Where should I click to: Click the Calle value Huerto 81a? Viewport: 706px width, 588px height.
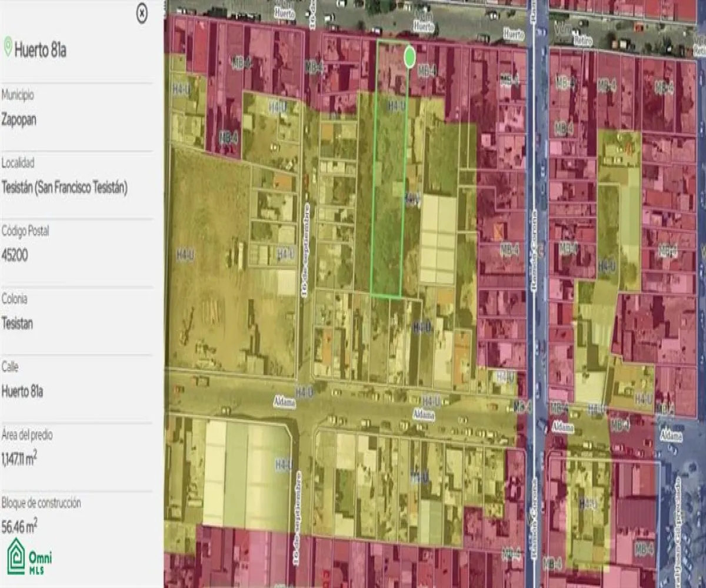(22, 391)
